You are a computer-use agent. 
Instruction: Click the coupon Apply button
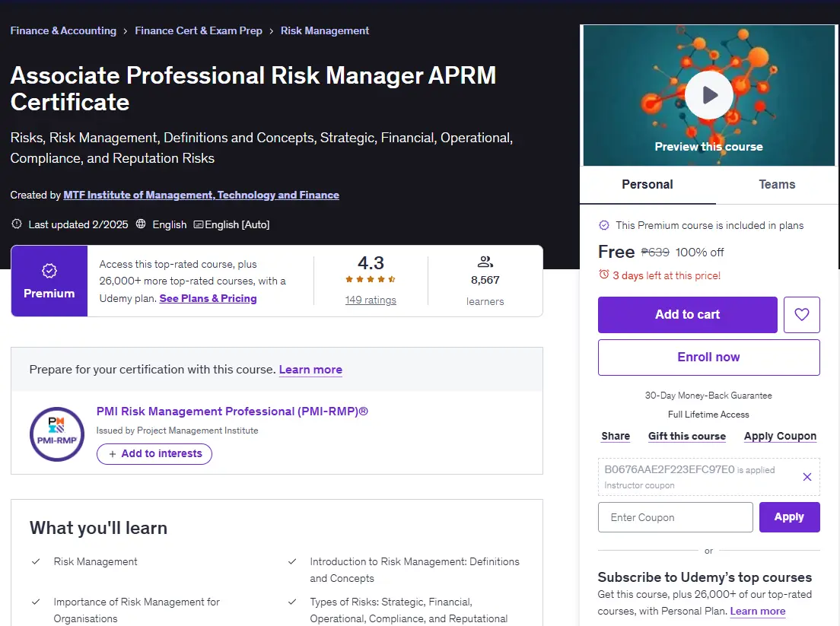[x=789, y=517]
